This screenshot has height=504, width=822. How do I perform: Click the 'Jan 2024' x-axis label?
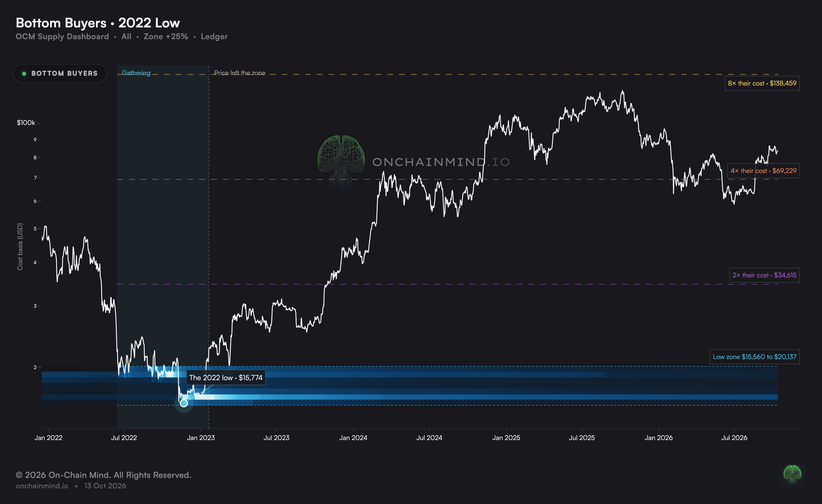pyautogui.click(x=353, y=438)
